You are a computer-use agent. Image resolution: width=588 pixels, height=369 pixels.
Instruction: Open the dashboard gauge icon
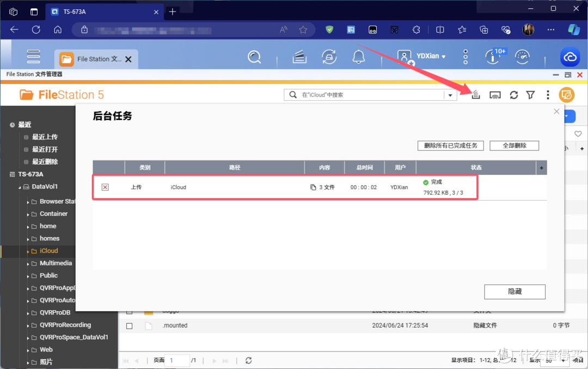[523, 57]
